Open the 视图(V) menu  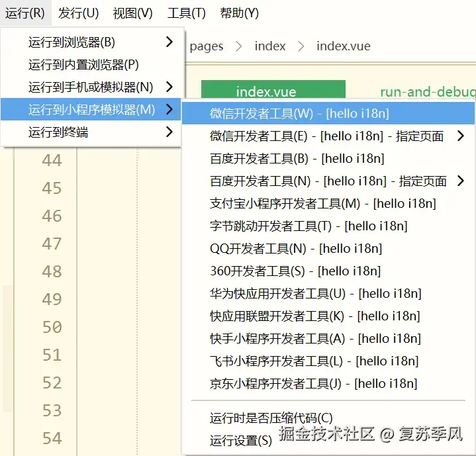[x=132, y=13]
